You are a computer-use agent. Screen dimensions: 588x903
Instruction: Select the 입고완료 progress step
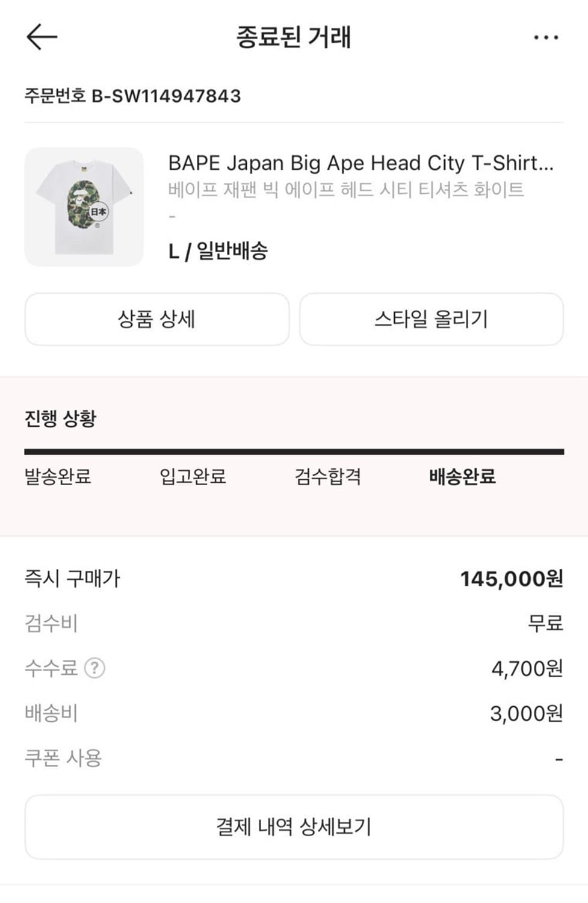click(x=193, y=476)
